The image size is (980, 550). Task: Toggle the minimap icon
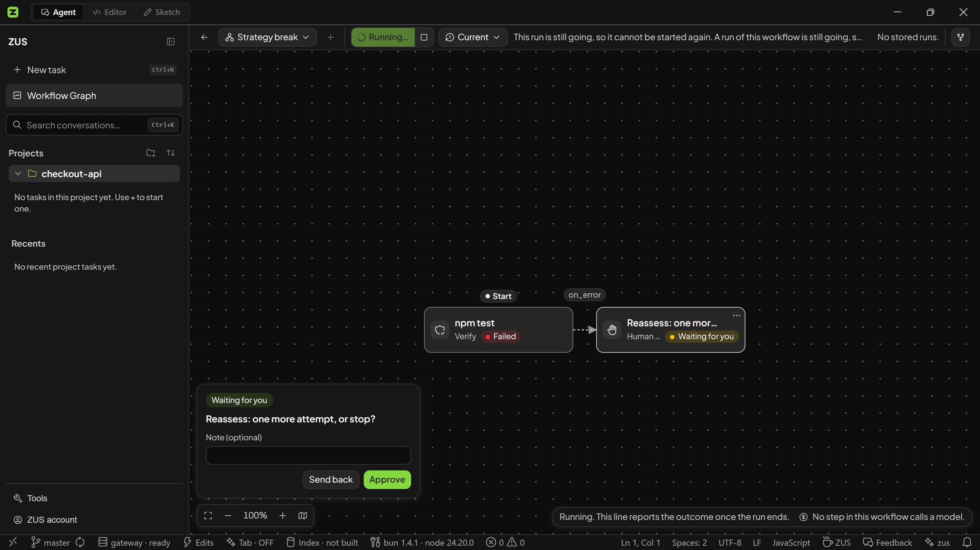tap(302, 516)
